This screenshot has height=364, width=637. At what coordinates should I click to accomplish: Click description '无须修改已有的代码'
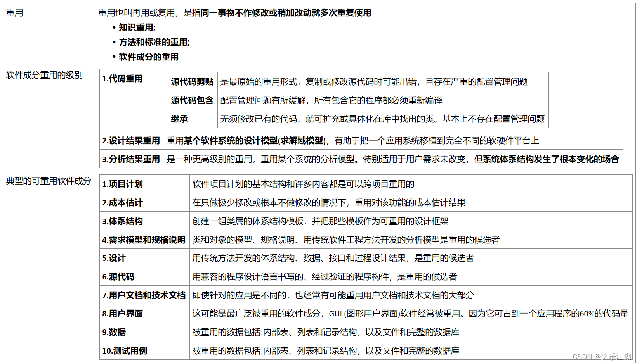[x=382, y=119]
